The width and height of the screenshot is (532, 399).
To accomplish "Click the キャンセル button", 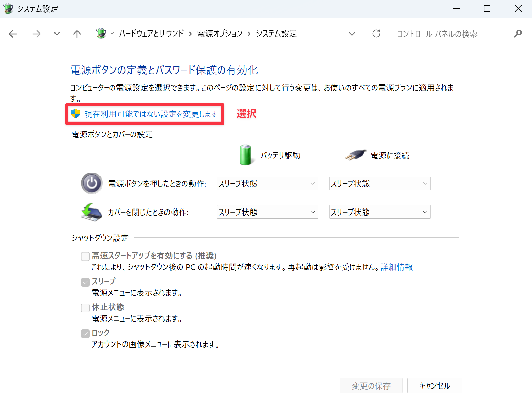I will [435, 385].
